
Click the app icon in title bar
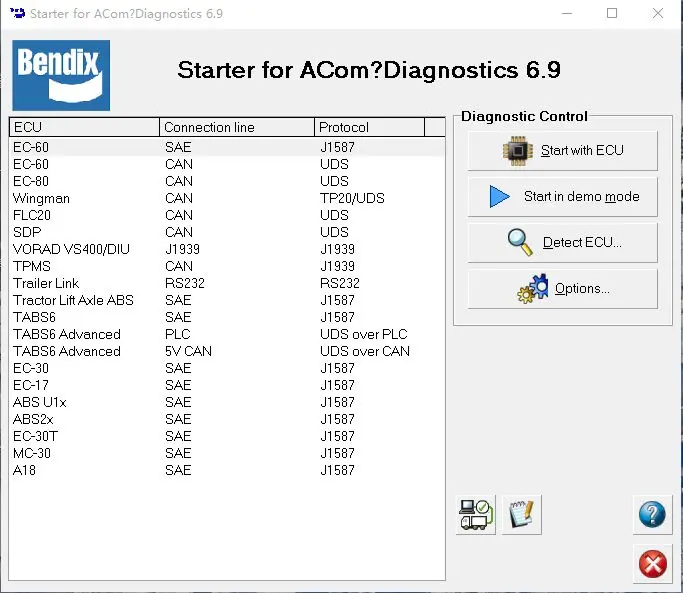17,13
